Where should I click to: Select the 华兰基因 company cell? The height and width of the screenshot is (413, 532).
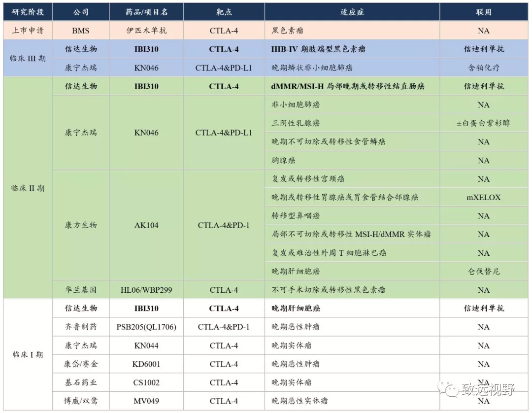click(81, 290)
